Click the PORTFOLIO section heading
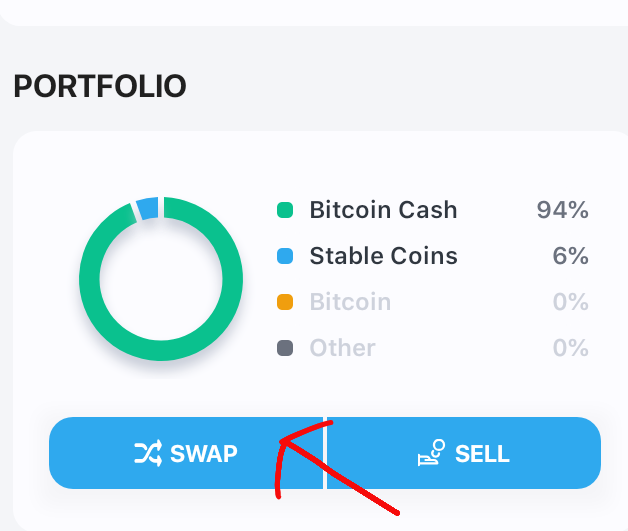 (x=100, y=86)
